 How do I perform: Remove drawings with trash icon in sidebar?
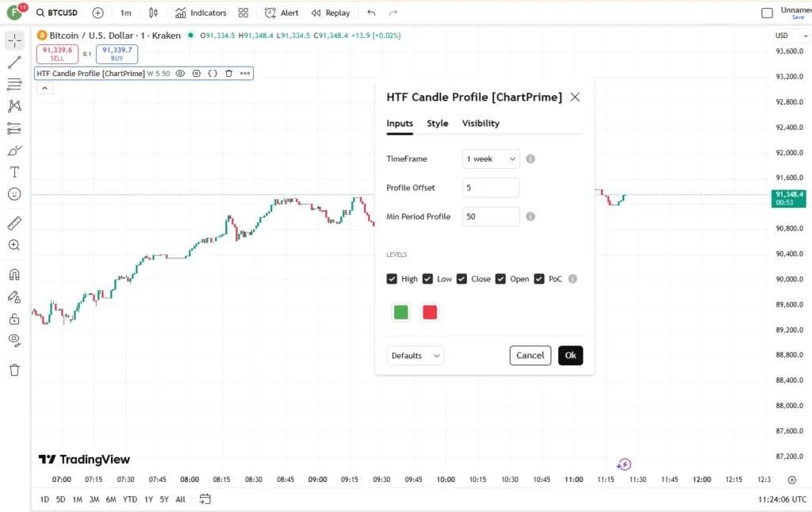(x=14, y=370)
